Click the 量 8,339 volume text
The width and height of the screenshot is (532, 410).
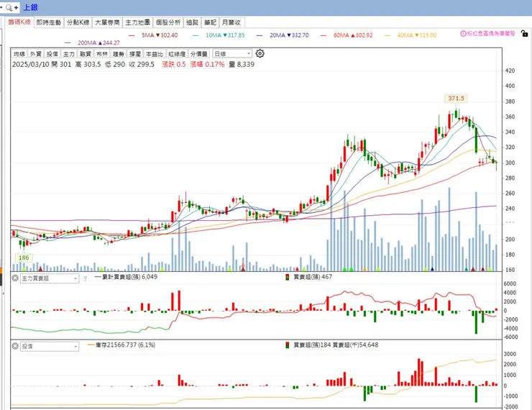point(242,64)
